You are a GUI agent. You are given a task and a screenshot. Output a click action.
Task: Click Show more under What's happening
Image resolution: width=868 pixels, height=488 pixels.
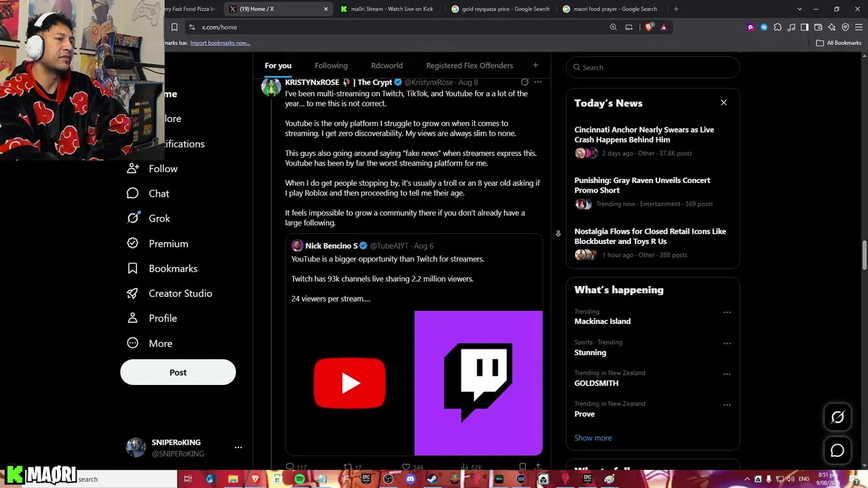[x=593, y=438]
